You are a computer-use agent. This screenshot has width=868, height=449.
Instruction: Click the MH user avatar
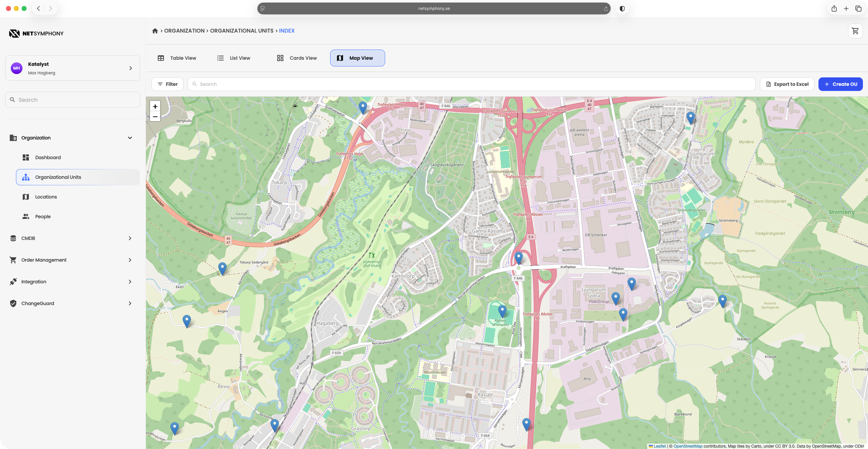click(x=17, y=68)
